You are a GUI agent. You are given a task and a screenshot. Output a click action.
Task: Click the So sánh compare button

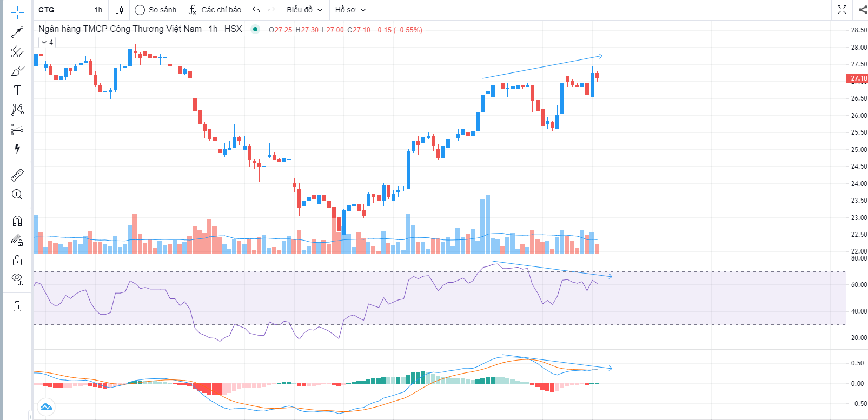(x=156, y=10)
